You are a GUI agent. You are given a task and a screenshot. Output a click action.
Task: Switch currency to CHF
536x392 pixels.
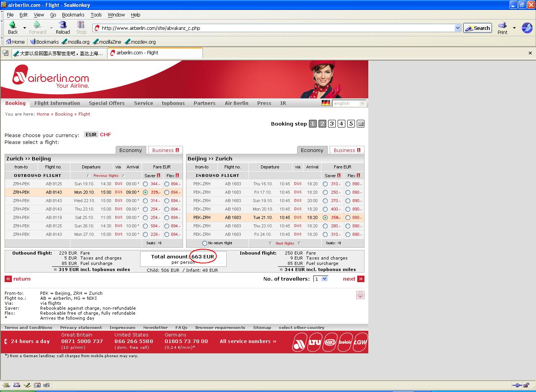coord(106,134)
